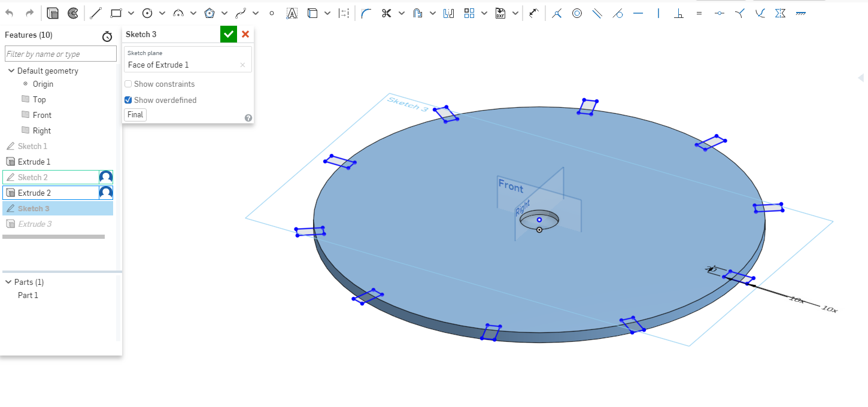The width and height of the screenshot is (868, 407).
Task: Apply the Equal constraint
Action: click(699, 13)
